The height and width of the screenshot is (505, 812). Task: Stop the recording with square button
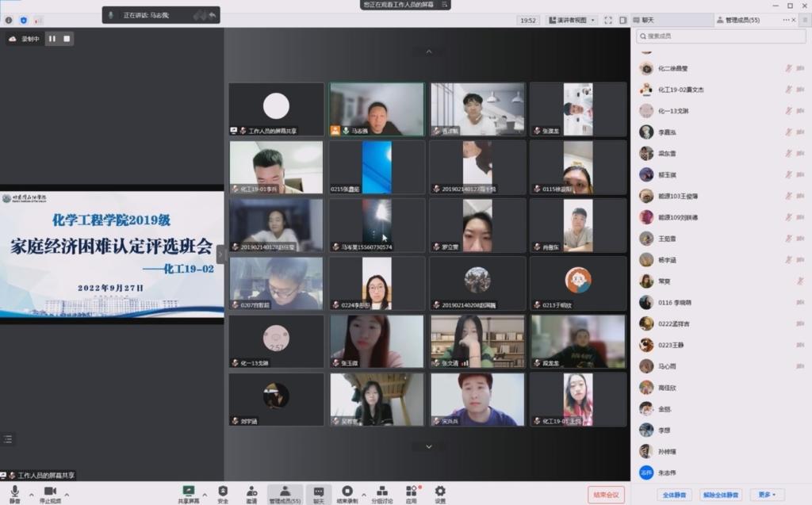click(x=67, y=38)
